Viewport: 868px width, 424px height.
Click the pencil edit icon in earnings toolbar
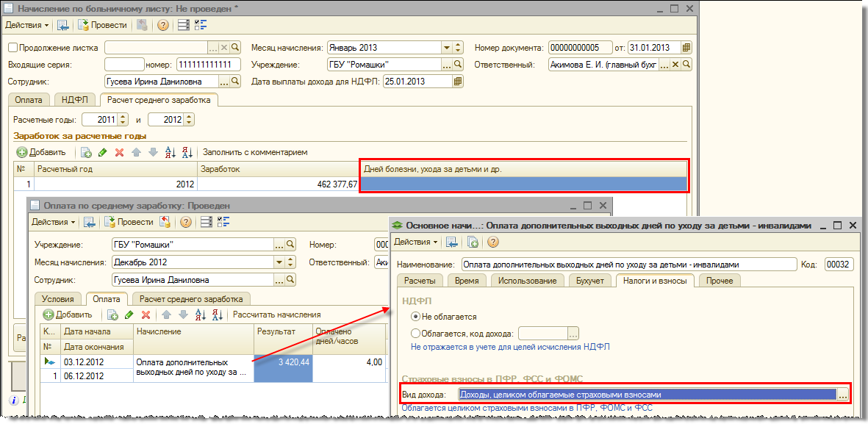pyautogui.click(x=103, y=152)
